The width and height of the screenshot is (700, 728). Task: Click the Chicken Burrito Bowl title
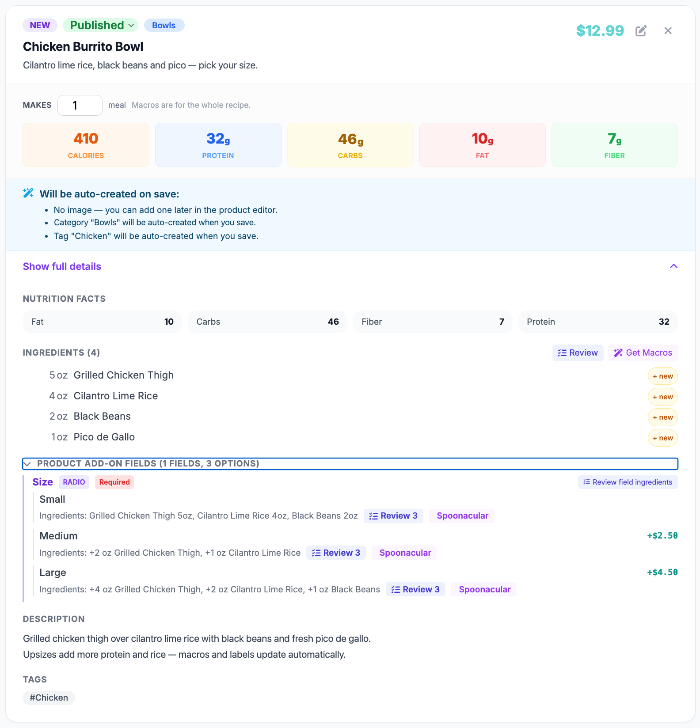pos(83,46)
